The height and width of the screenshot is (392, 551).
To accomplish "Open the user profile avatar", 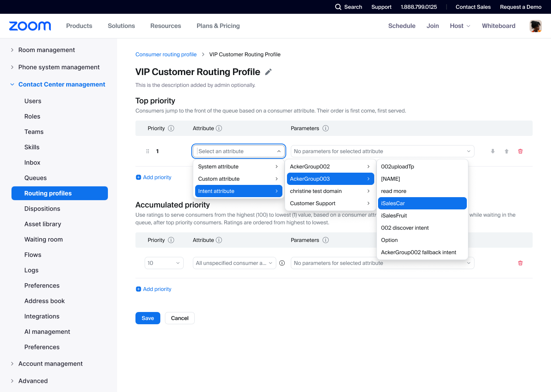I will 535,26.
